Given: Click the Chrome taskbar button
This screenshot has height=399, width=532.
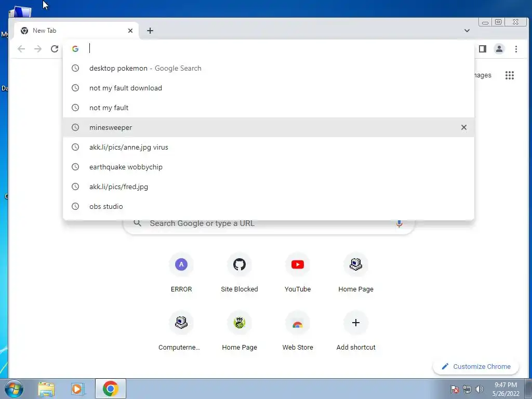Looking at the screenshot, I should [111, 389].
